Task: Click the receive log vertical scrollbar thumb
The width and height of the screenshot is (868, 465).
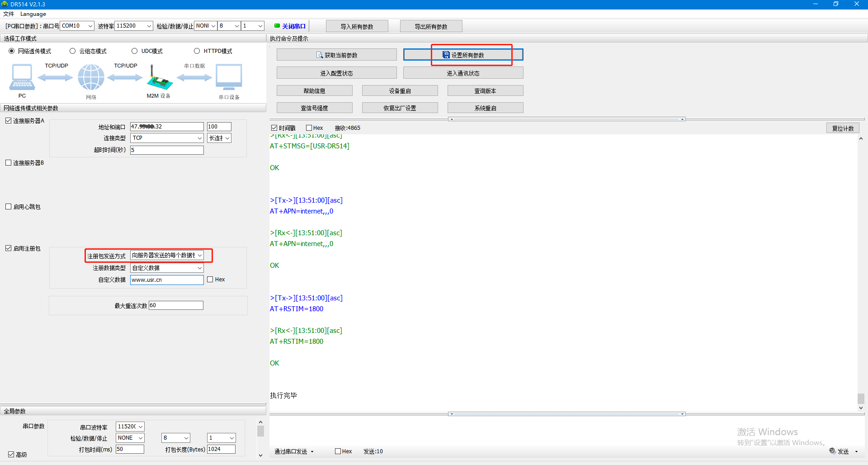Action: [861, 398]
